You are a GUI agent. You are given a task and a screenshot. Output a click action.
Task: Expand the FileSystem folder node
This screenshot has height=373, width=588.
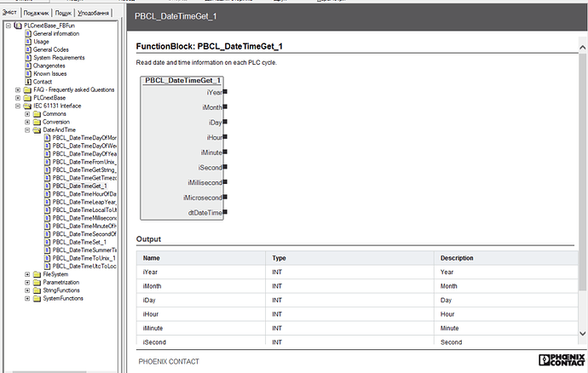(x=27, y=274)
